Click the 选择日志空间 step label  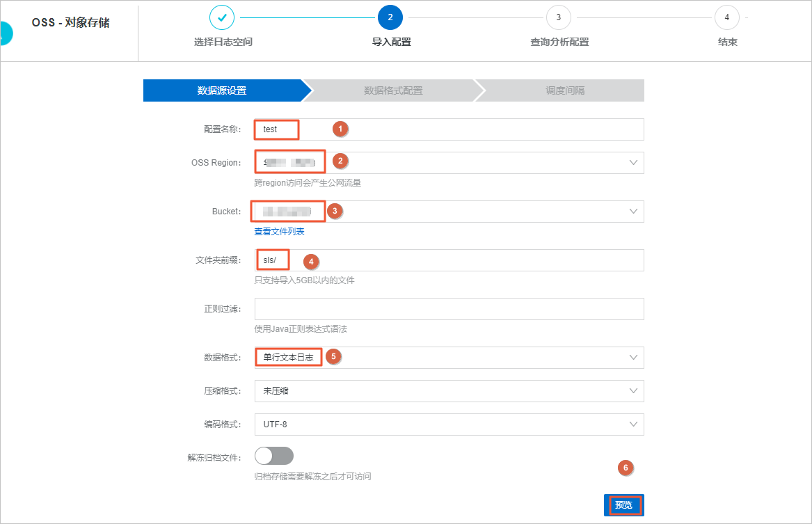[x=223, y=42]
